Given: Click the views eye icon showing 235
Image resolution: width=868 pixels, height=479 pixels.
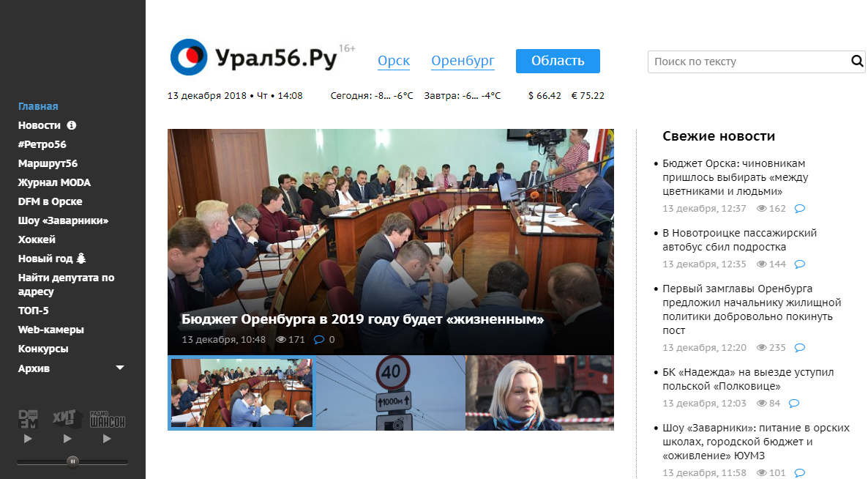Looking at the screenshot, I should pyautogui.click(x=761, y=348).
